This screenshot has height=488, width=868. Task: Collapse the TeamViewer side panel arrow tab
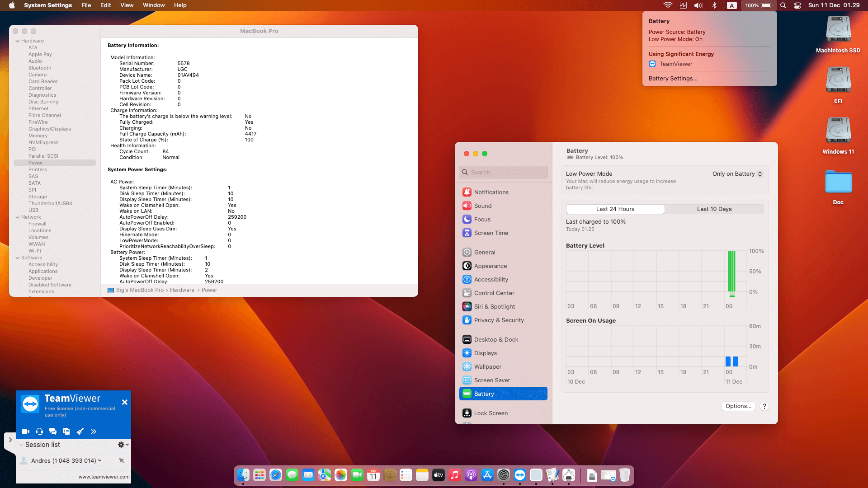[x=10, y=440]
